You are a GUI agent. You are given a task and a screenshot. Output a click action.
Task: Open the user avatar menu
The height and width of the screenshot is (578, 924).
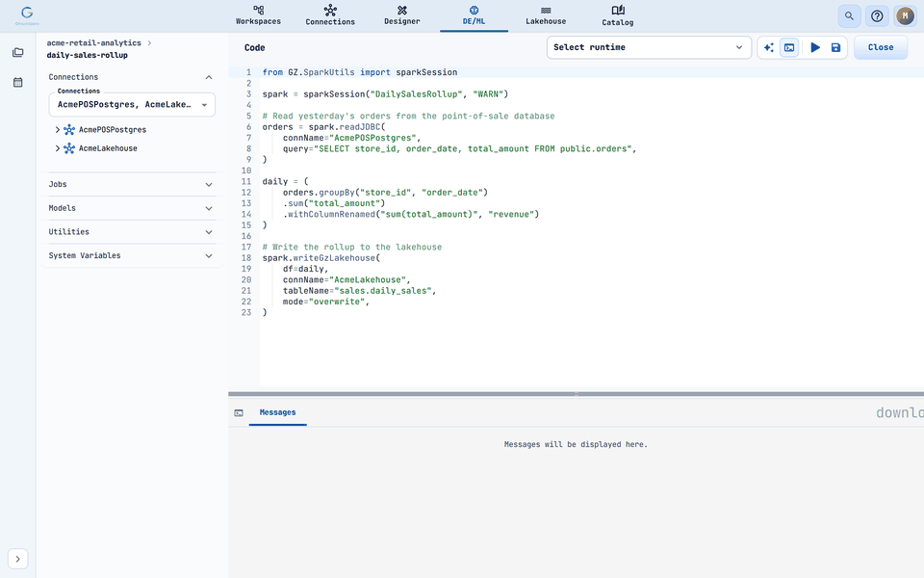(x=905, y=16)
